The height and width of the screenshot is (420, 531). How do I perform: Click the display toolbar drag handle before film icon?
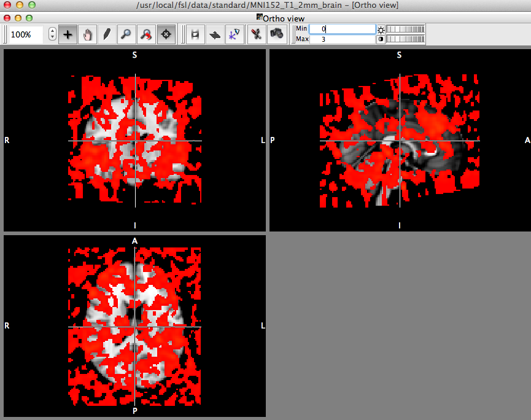click(183, 34)
